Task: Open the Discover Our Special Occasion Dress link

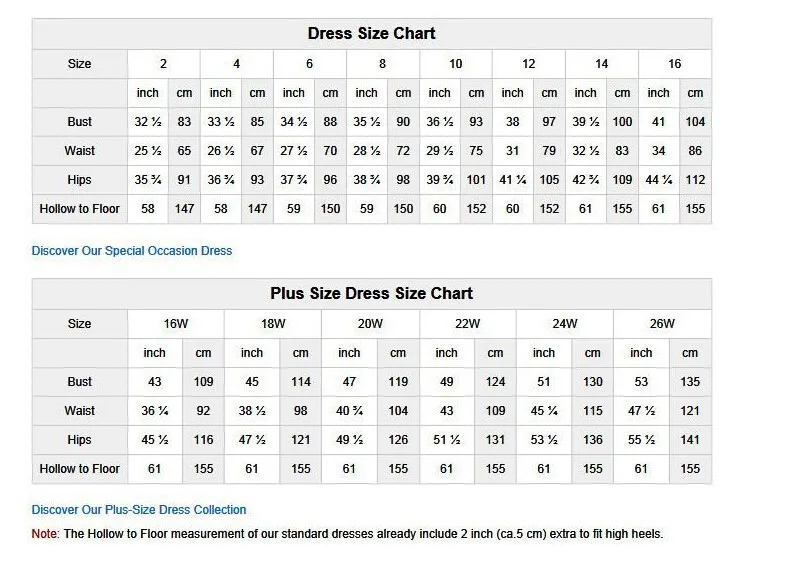Action: coord(132,251)
